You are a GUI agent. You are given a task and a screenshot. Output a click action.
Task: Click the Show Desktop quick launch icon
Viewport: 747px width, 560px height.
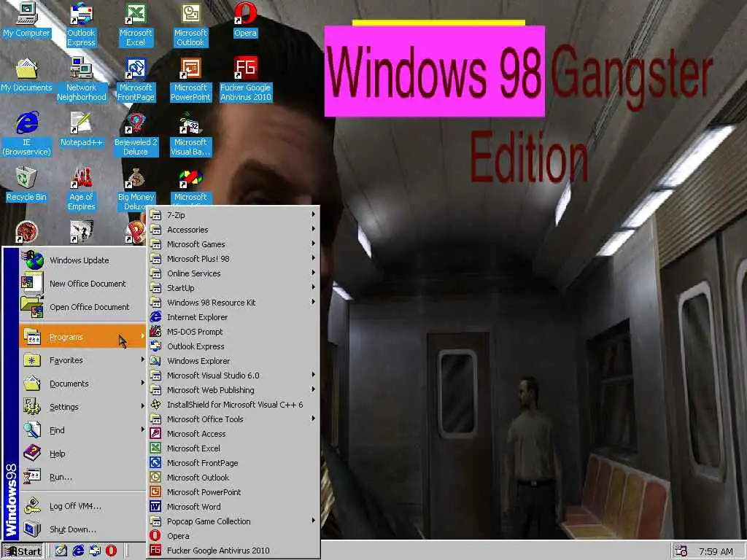pyautogui.click(x=61, y=551)
